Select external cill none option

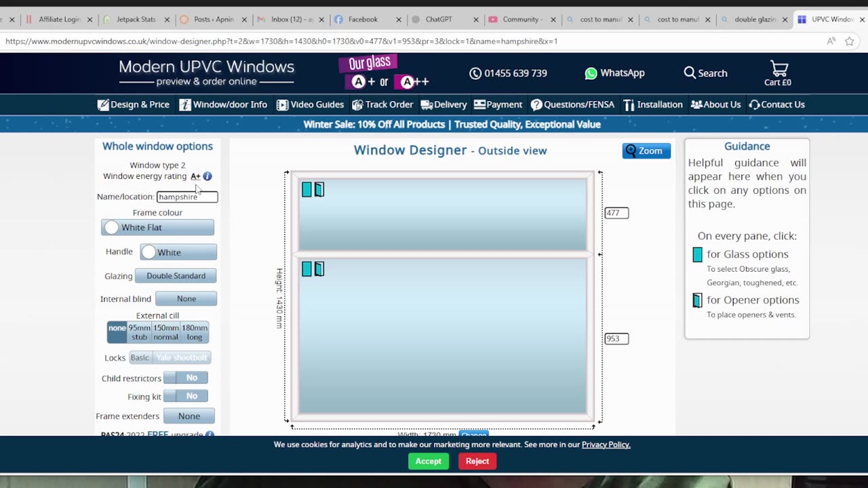tap(117, 332)
